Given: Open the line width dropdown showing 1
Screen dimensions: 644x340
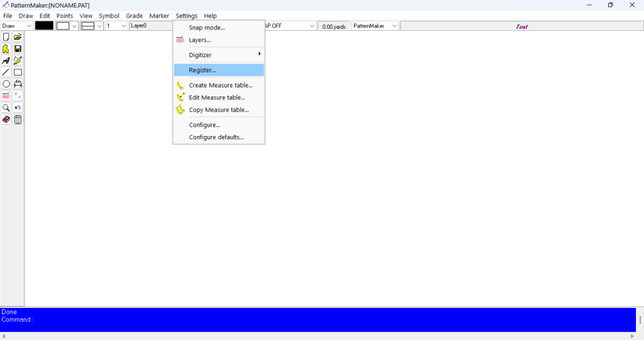Looking at the screenshot, I should 116,26.
